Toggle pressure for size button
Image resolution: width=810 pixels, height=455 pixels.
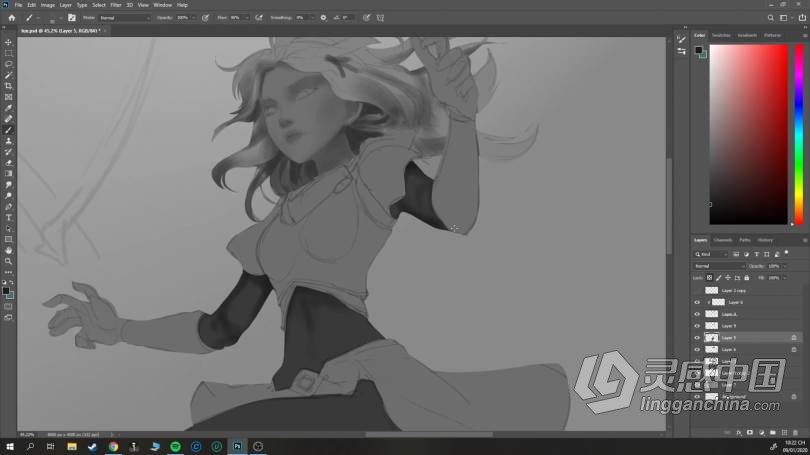[x=366, y=18]
